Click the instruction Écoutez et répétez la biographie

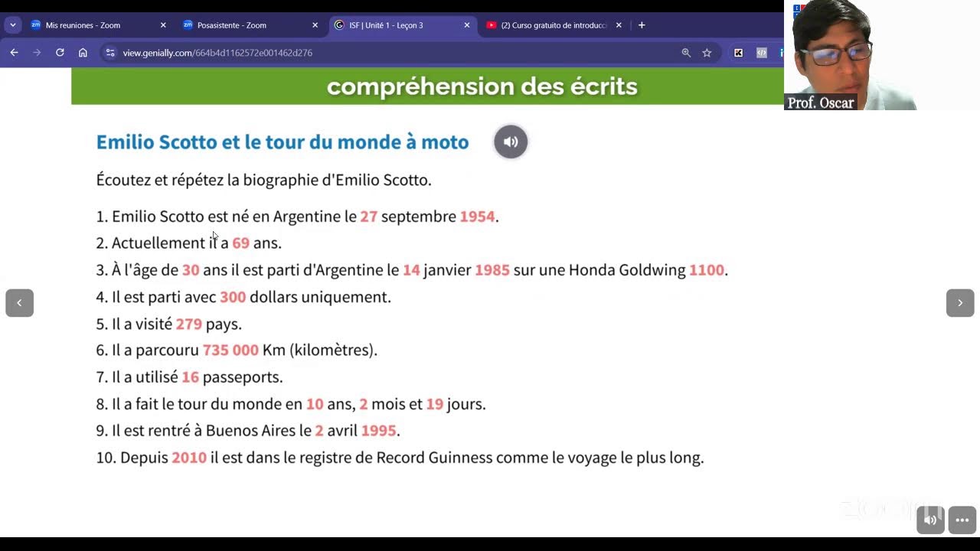coord(263,180)
